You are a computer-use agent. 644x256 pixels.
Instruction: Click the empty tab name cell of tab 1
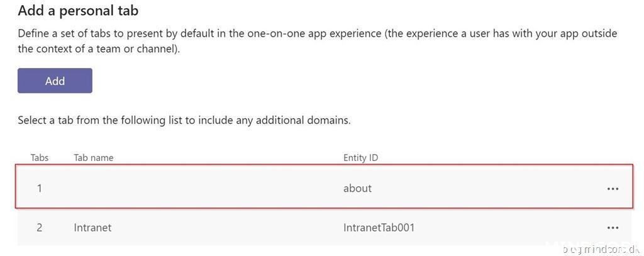click(189, 188)
